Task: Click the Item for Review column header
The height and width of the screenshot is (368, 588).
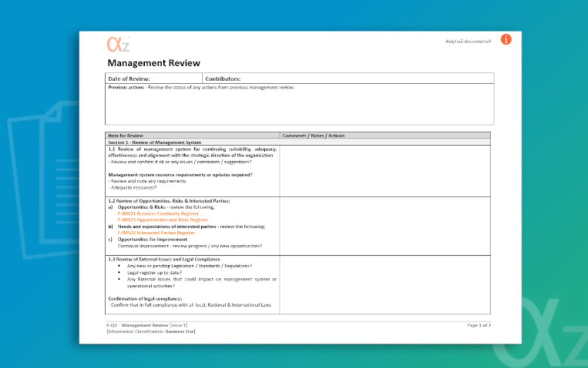Action: click(x=192, y=136)
